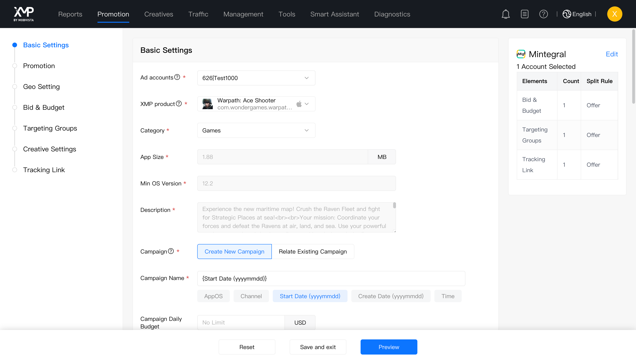Click the XMP product help tooltip icon
Screen dimensions: 636x364
click(178, 103)
